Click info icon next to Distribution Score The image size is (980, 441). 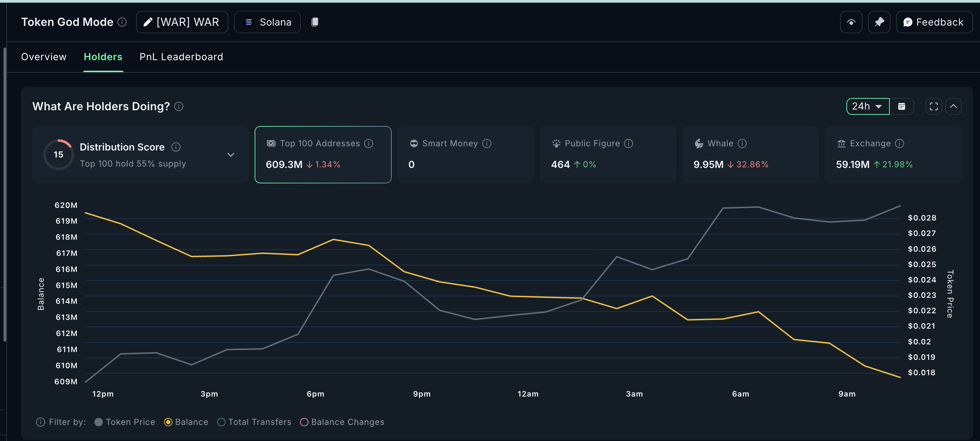176,147
